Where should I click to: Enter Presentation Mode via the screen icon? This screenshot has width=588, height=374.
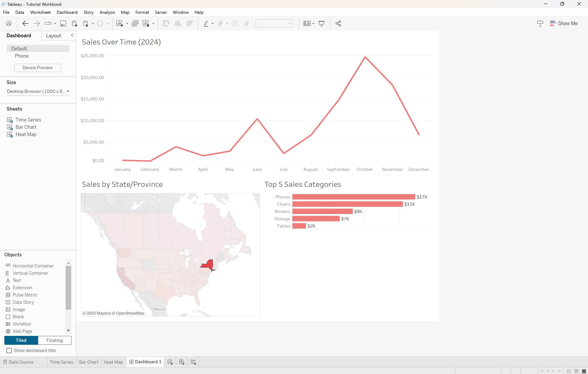[x=322, y=23]
